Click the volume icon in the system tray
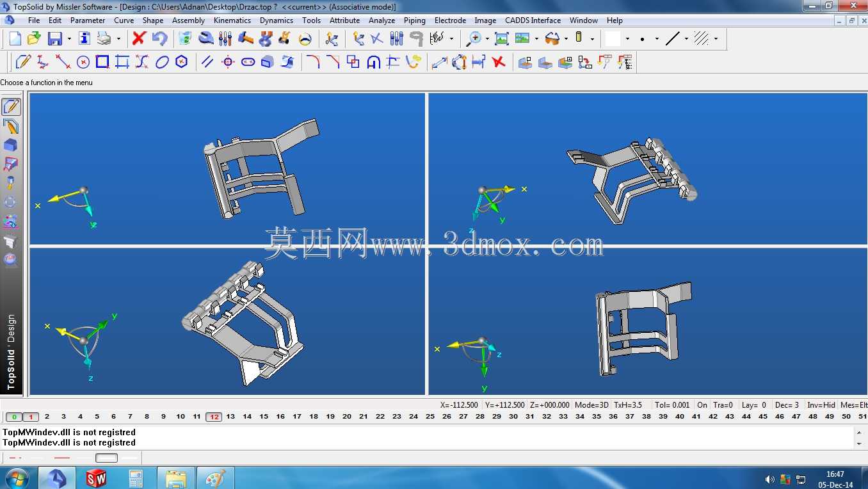 [769, 479]
